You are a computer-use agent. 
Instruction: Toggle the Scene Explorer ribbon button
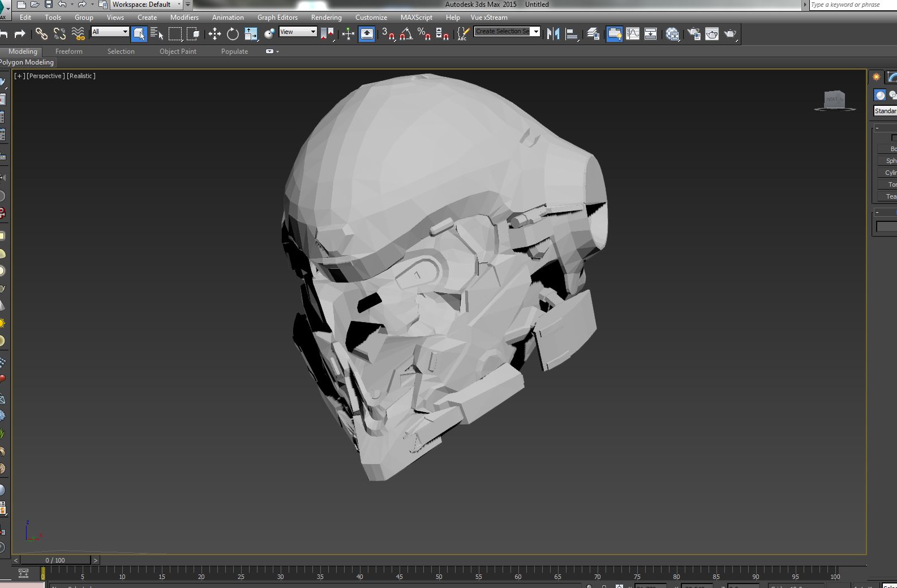pyautogui.click(x=615, y=34)
